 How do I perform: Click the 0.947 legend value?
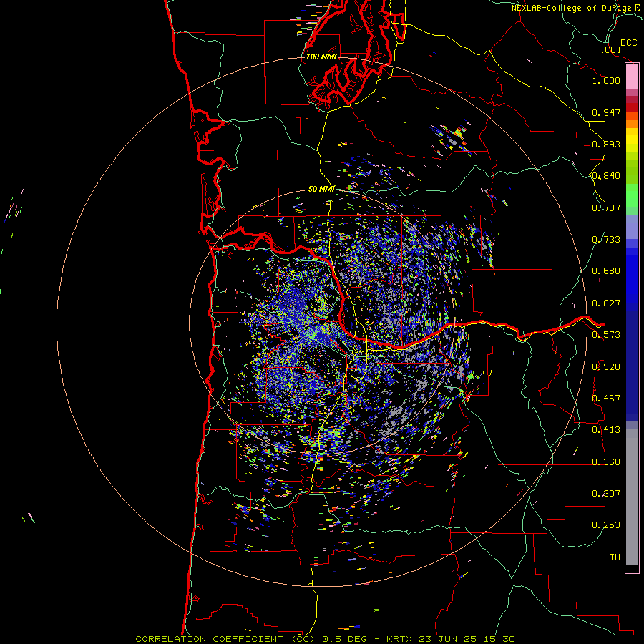(606, 112)
